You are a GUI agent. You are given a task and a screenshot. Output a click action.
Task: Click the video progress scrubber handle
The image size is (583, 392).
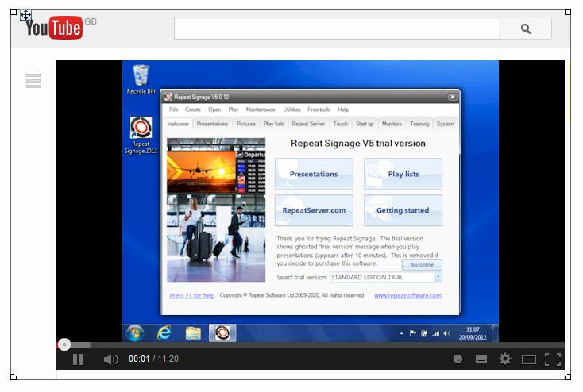64,344
